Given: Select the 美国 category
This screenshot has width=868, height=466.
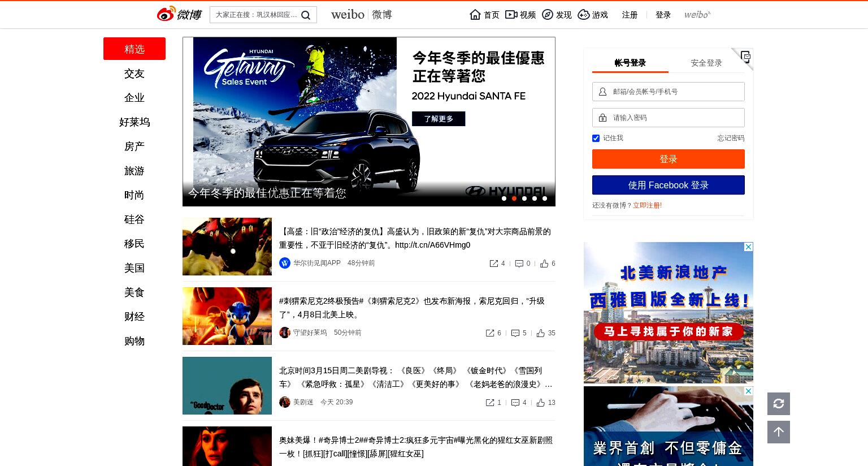Looking at the screenshot, I should pos(134,268).
